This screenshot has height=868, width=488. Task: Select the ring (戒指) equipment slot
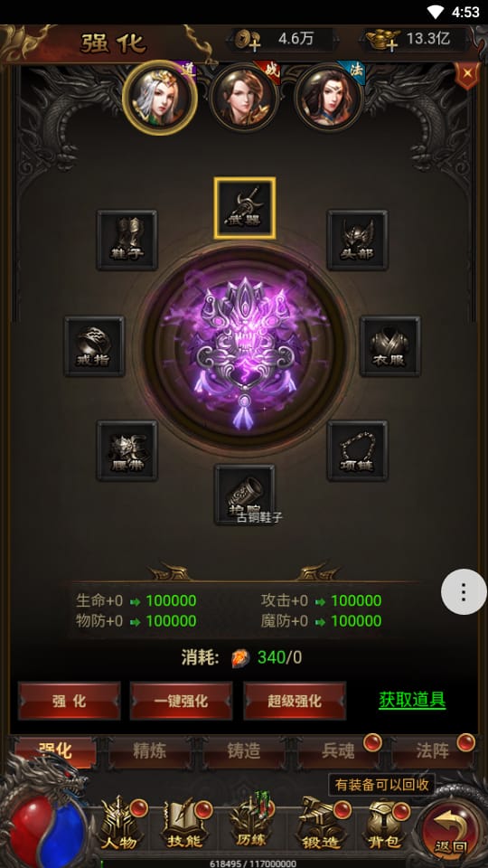[94, 346]
